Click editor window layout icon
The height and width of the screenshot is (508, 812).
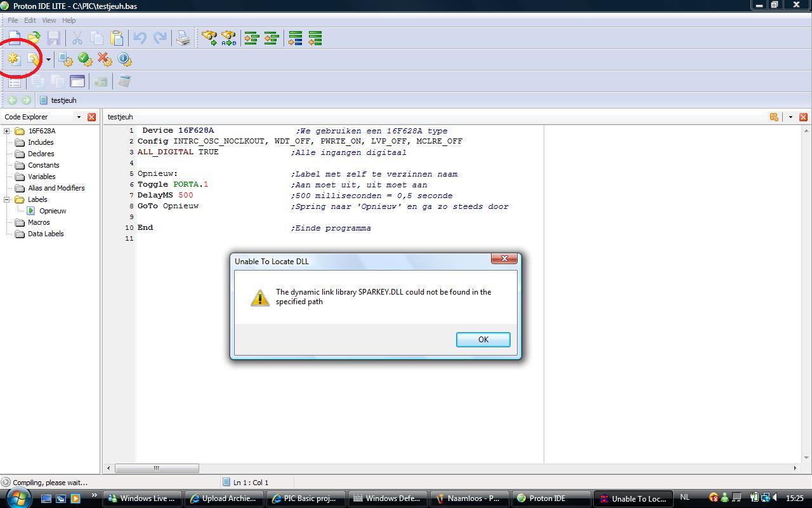(x=774, y=117)
